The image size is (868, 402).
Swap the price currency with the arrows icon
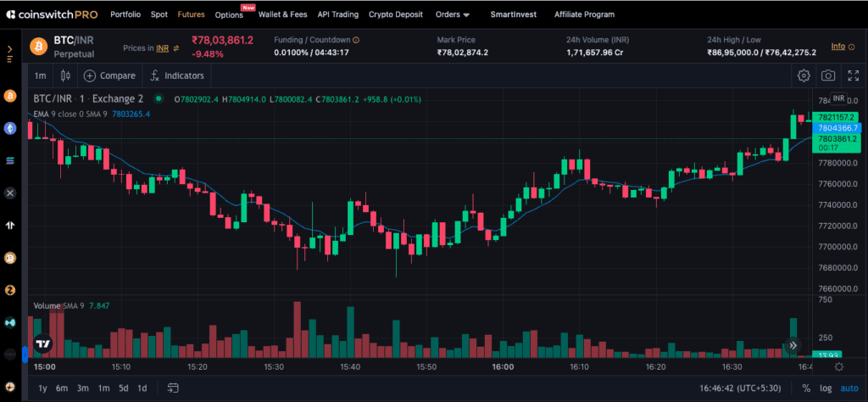176,48
